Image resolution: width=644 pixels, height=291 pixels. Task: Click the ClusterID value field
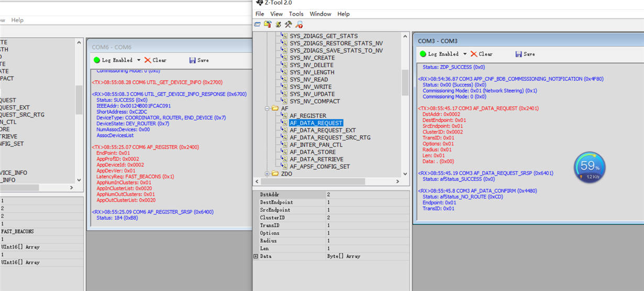point(367,218)
